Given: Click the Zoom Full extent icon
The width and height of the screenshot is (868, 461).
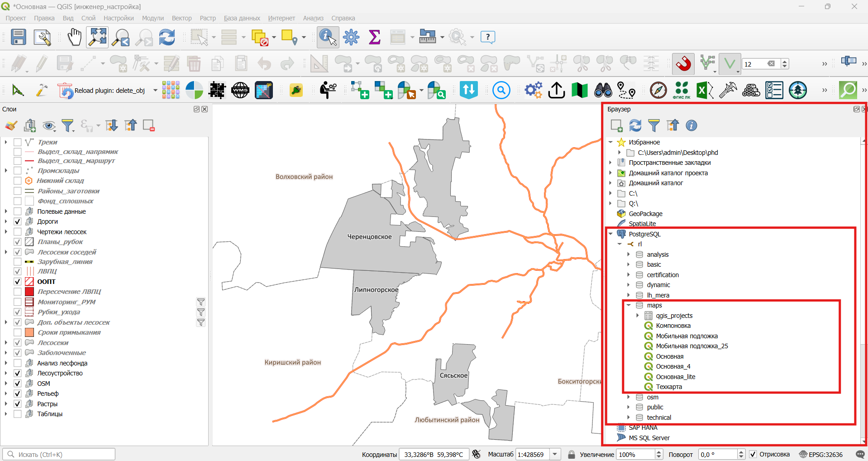Looking at the screenshot, I should click(x=98, y=37).
